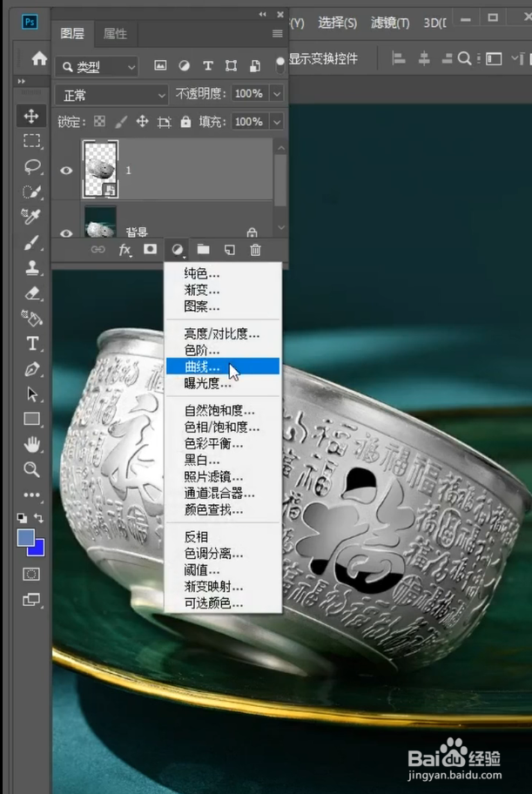
Task: Change the screen mode
Action: click(30, 600)
